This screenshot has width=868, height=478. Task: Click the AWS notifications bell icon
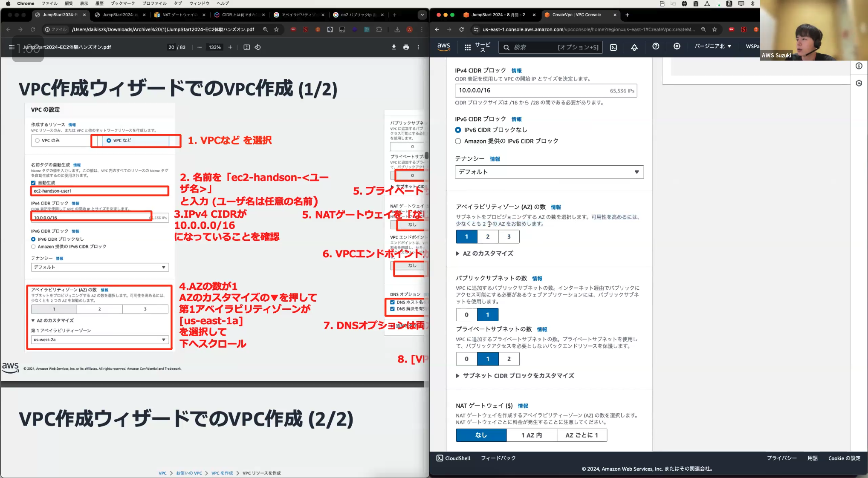(x=634, y=47)
